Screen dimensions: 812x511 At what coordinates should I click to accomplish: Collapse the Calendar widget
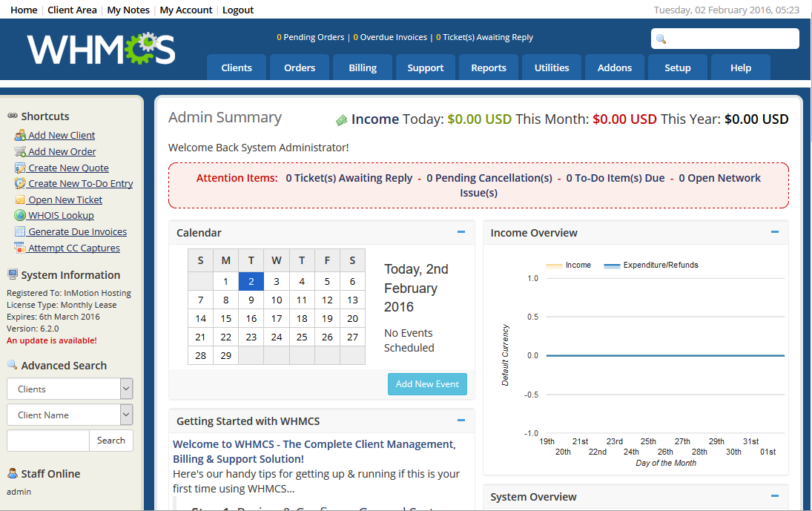pos(461,232)
